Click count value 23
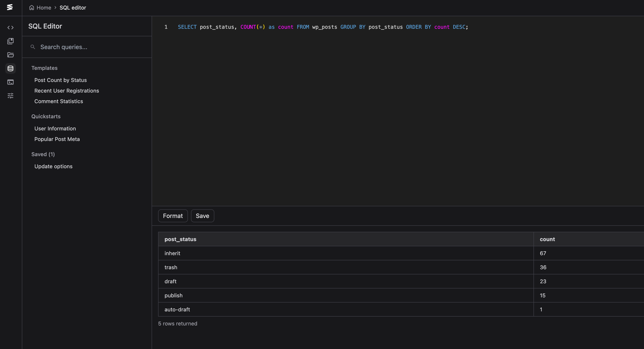This screenshot has width=644, height=349. (543, 281)
